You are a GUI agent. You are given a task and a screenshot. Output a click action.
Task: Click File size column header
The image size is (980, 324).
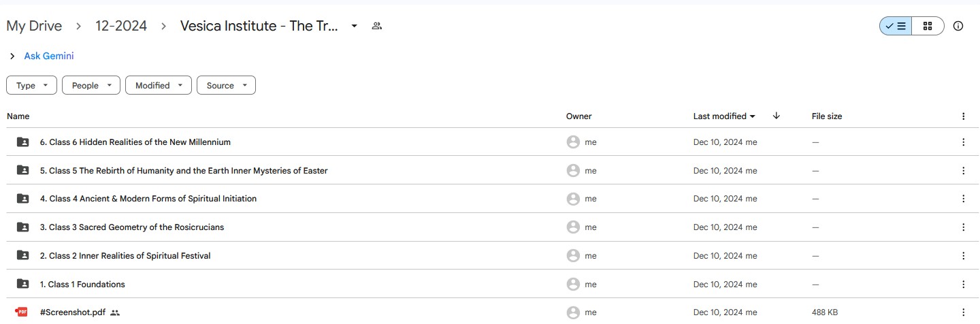(x=827, y=116)
